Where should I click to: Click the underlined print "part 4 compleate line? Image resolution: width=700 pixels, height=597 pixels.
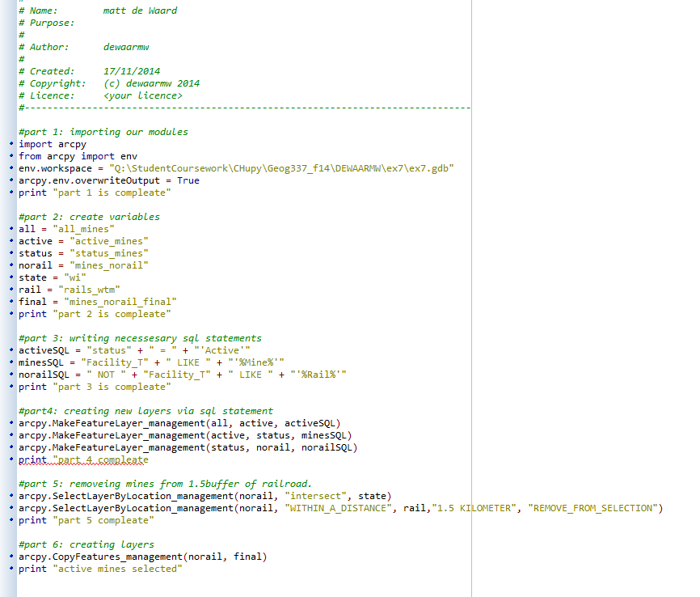point(83,459)
